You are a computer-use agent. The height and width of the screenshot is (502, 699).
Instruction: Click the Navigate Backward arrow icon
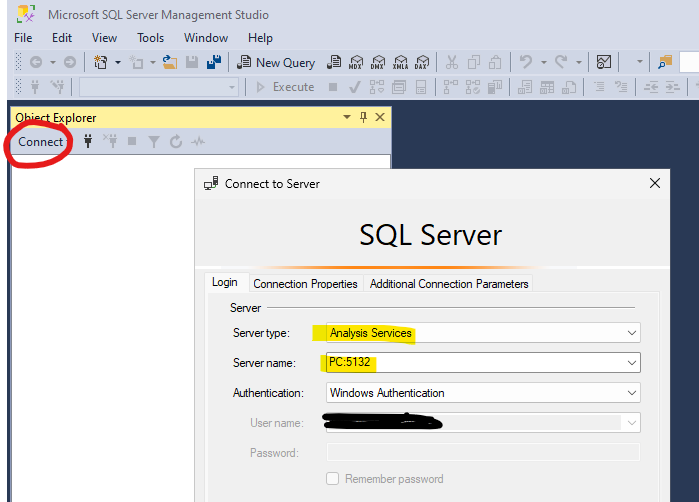(36, 62)
